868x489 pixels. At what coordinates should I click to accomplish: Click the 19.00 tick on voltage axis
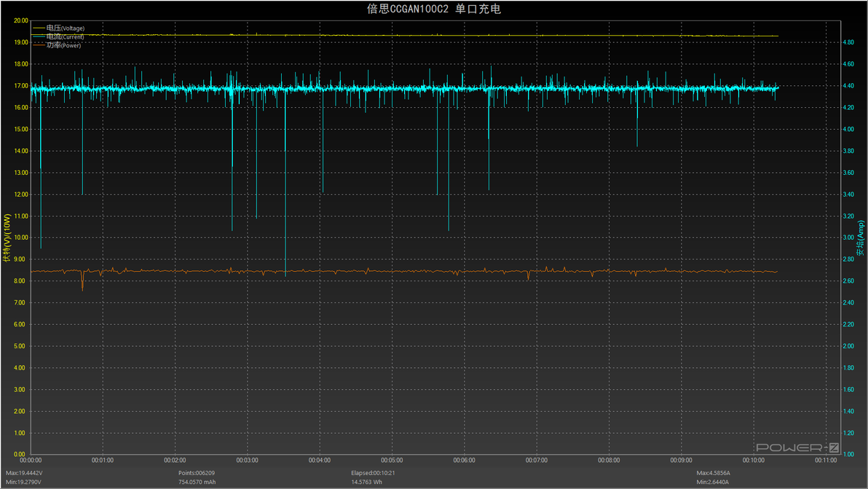(21, 42)
